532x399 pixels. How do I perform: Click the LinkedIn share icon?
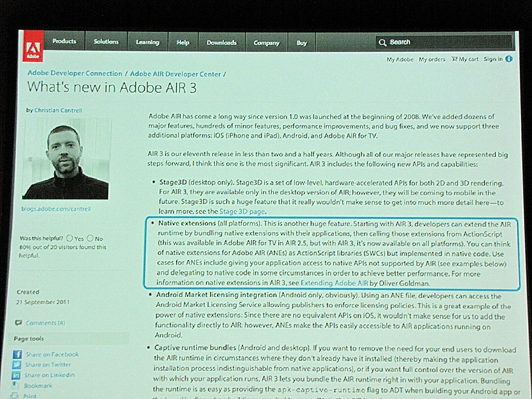15,375
